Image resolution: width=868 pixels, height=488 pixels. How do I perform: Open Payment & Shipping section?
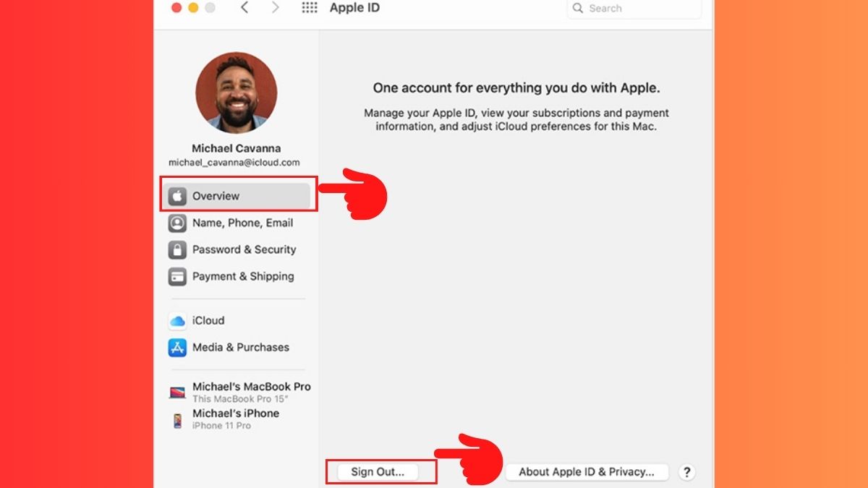(x=237, y=276)
